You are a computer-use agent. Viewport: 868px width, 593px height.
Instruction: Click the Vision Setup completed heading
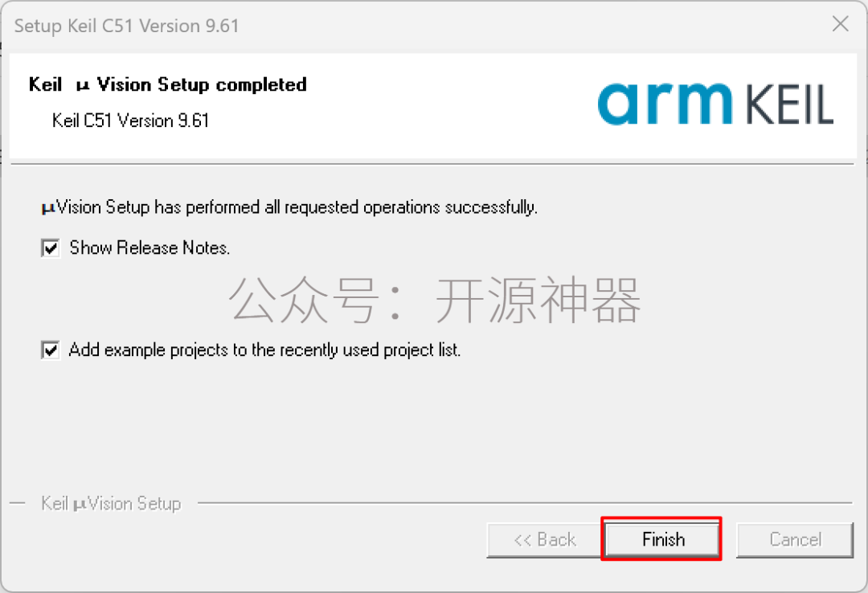tap(202, 84)
